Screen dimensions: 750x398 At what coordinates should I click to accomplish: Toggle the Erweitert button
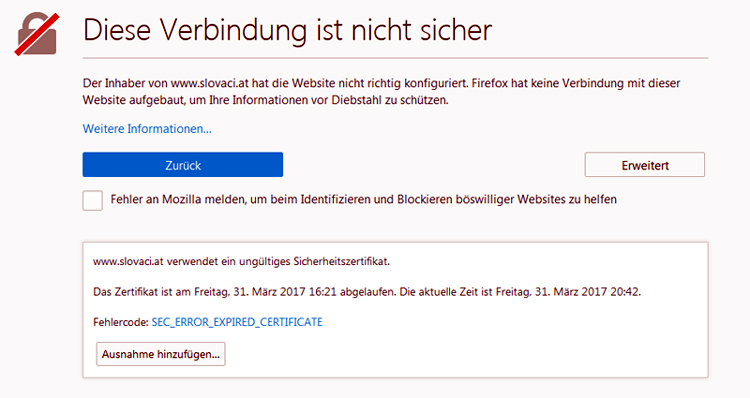pyautogui.click(x=644, y=165)
